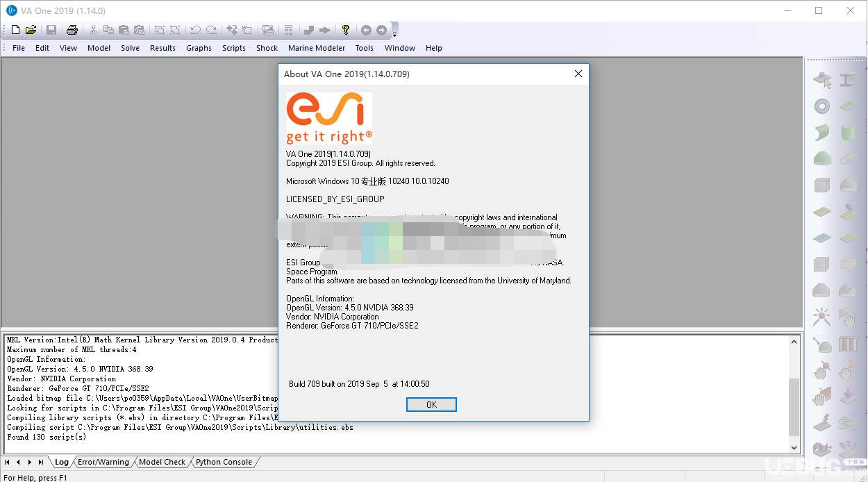
Task: Close the About VA One dialog
Action: (x=578, y=74)
